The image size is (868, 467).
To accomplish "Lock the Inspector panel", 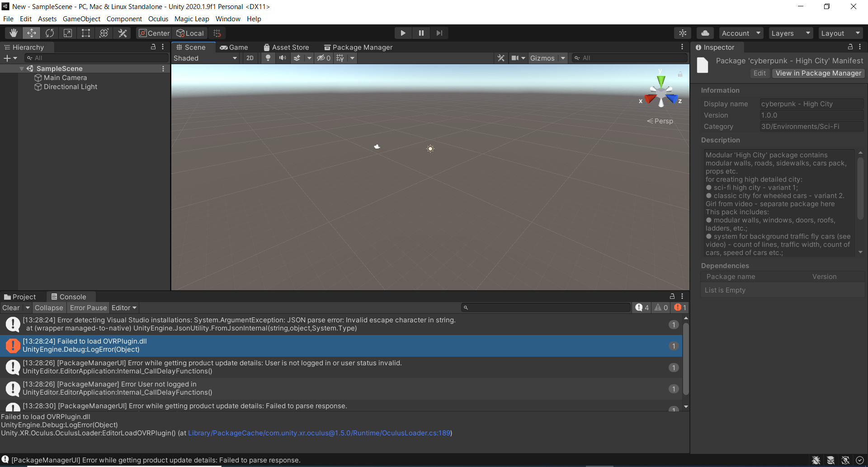I will tap(850, 47).
